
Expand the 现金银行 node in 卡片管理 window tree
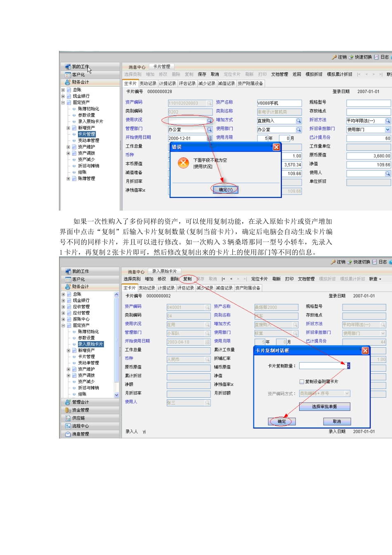click(63, 96)
